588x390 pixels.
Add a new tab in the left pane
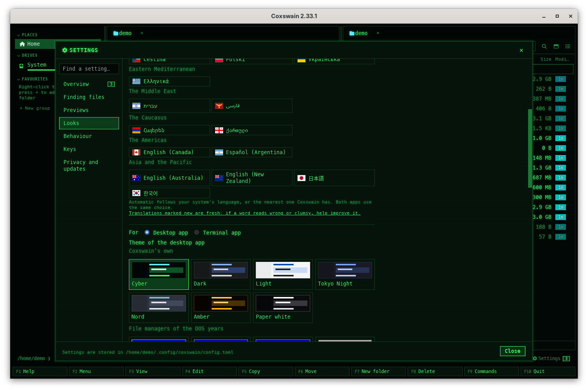142,33
